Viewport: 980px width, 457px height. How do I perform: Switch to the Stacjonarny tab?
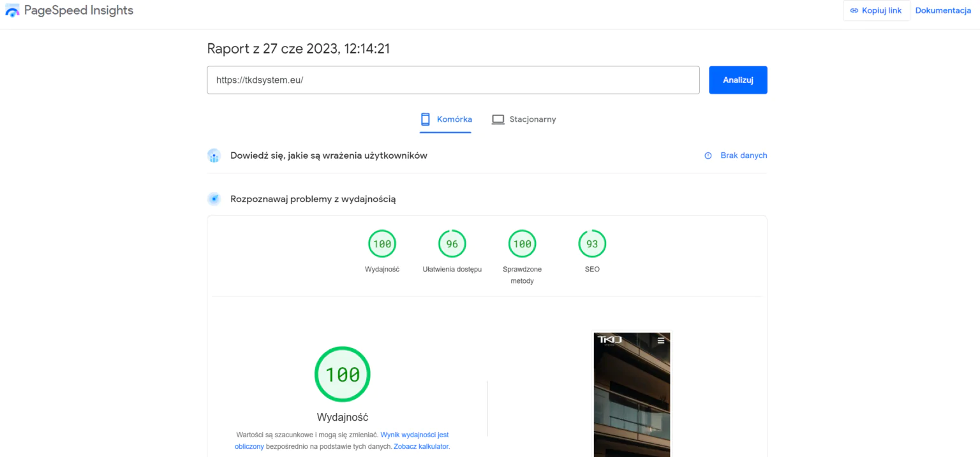(524, 119)
